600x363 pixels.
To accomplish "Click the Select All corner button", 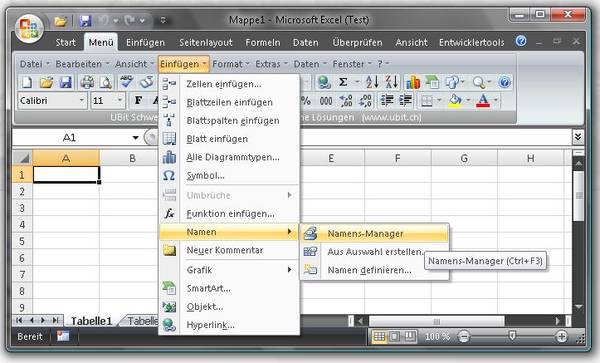I will [23, 158].
